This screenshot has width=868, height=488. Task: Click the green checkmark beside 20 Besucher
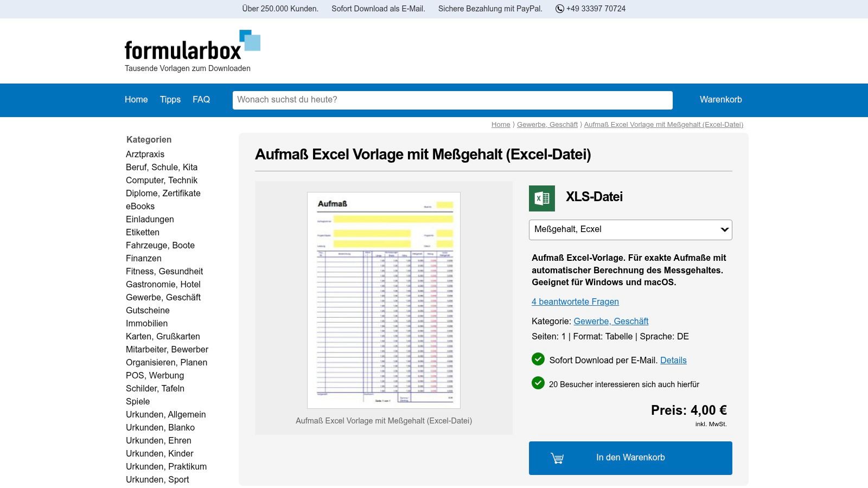point(538,383)
